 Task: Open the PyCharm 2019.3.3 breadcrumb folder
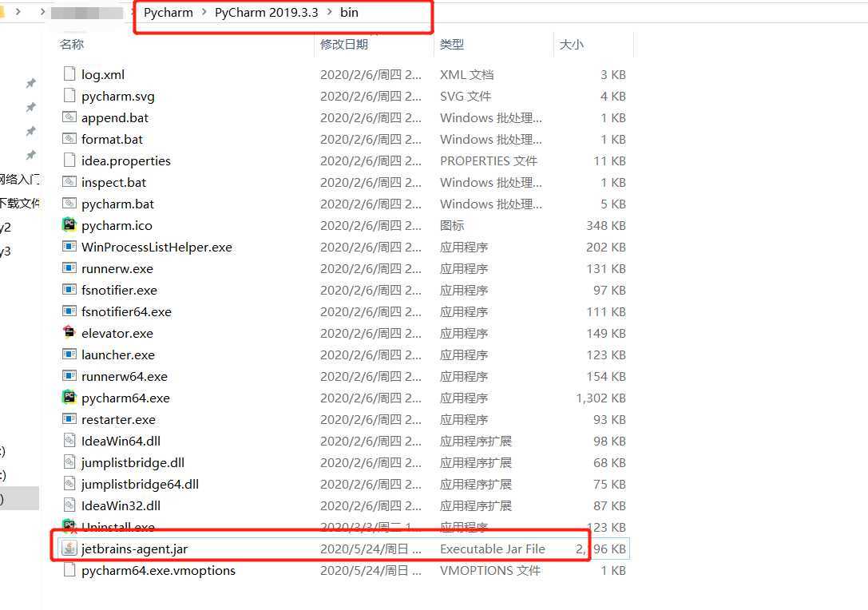[x=266, y=12]
